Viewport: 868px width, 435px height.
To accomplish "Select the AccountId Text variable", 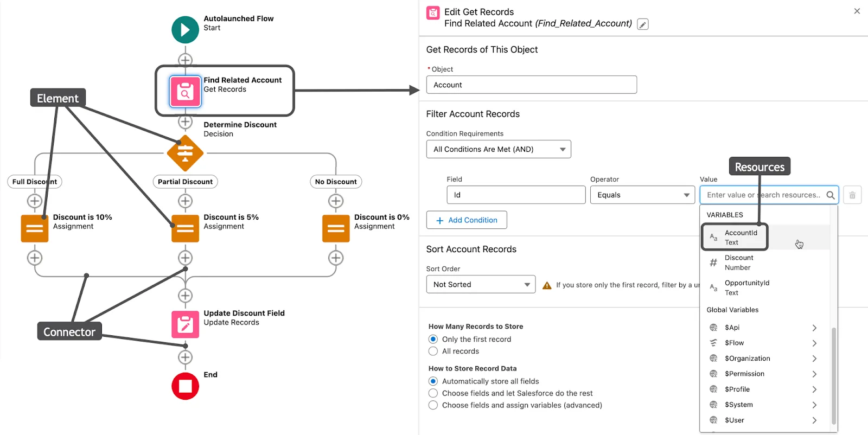I will coord(741,237).
